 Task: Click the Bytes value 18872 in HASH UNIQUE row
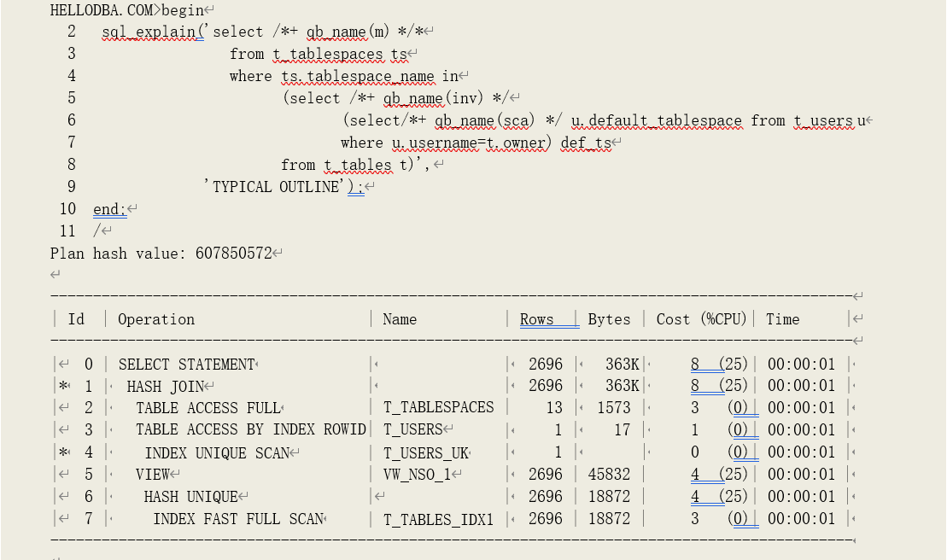click(x=610, y=497)
